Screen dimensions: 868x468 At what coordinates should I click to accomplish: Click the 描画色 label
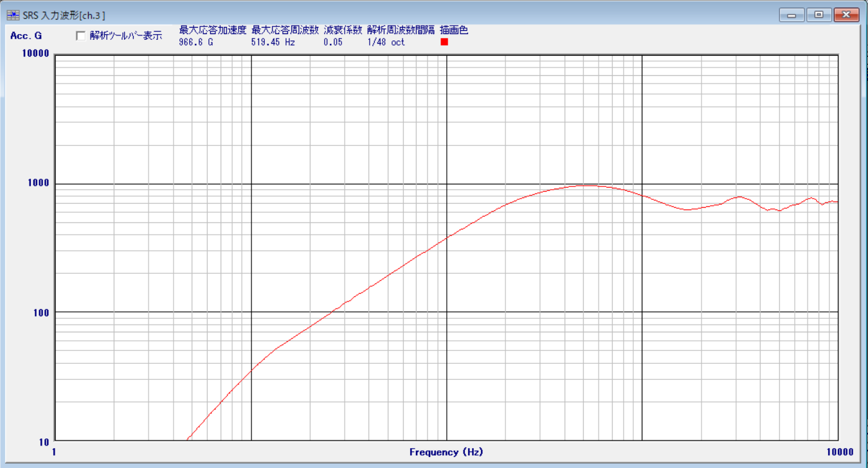[x=454, y=30]
